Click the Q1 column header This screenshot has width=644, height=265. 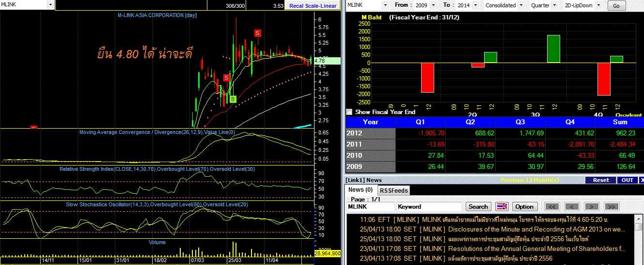421,122
